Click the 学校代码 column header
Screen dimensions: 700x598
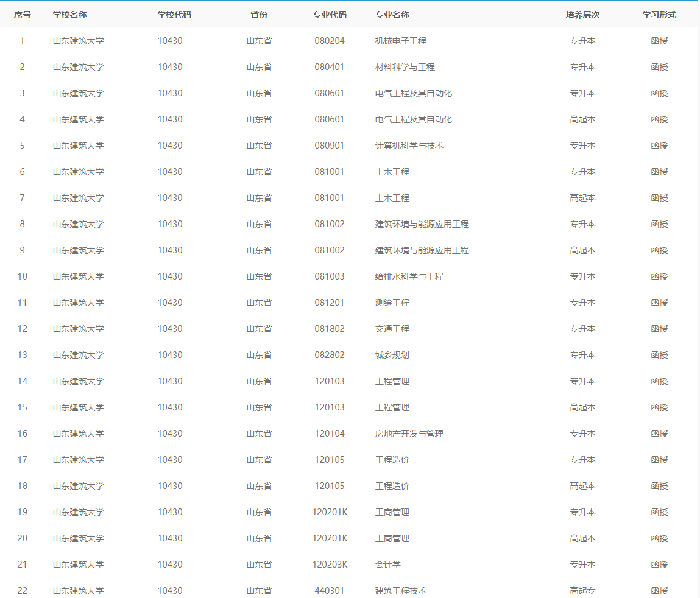[x=174, y=15]
